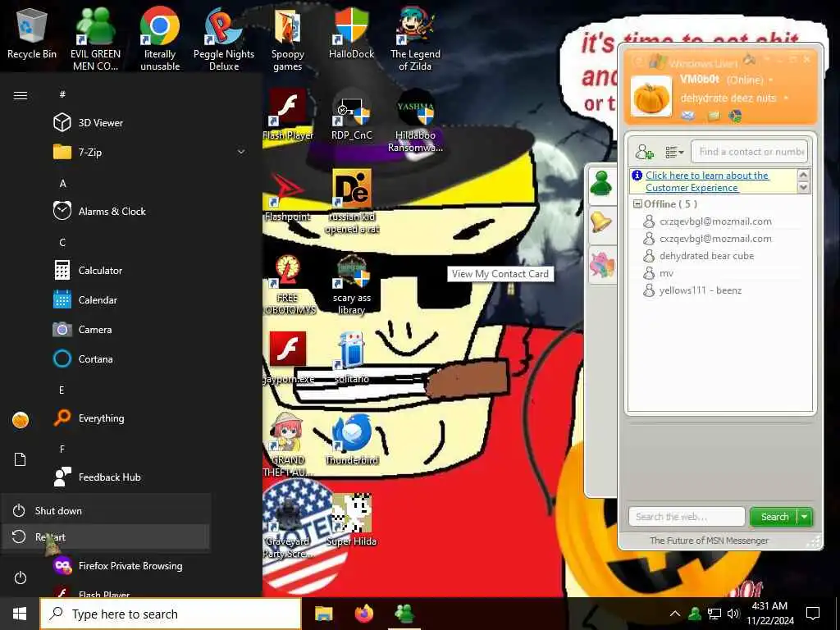Open Firefox from the taskbar
This screenshot has width=840, height=630.
coord(363,614)
